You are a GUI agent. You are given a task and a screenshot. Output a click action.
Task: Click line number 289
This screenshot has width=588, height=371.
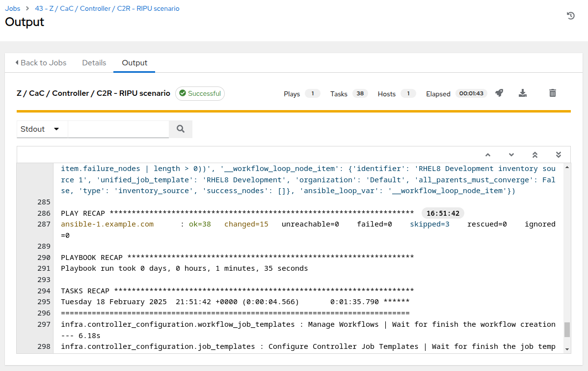coord(44,246)
